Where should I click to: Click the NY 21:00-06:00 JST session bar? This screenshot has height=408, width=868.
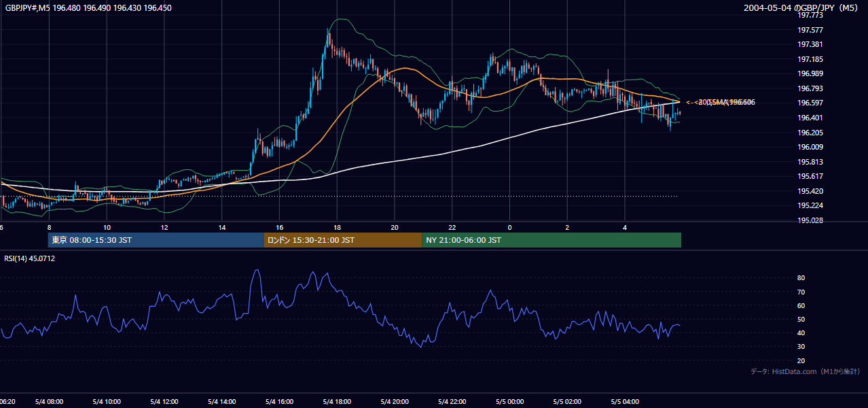coord(551,240)
